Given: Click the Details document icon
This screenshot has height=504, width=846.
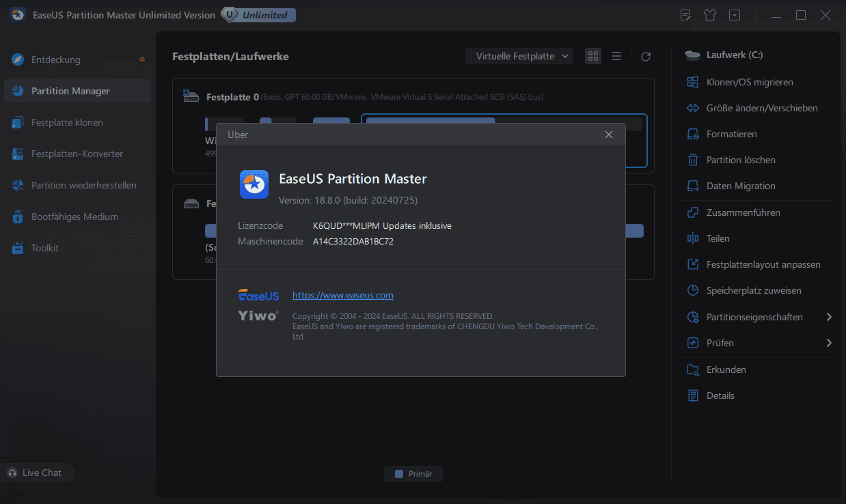Looking at the screenshot, I should tap(693, 395).
